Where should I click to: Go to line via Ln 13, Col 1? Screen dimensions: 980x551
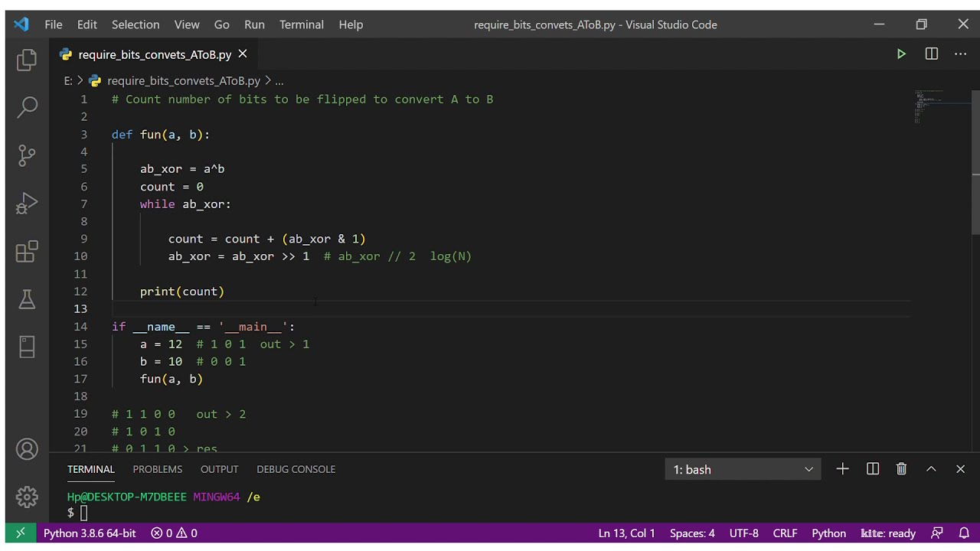(x=626, y=533)
